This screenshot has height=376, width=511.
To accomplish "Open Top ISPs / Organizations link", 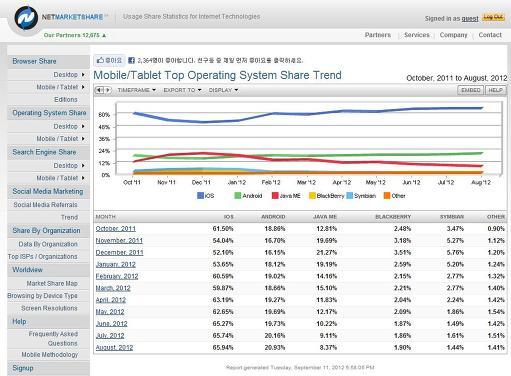I will (42, 257).
